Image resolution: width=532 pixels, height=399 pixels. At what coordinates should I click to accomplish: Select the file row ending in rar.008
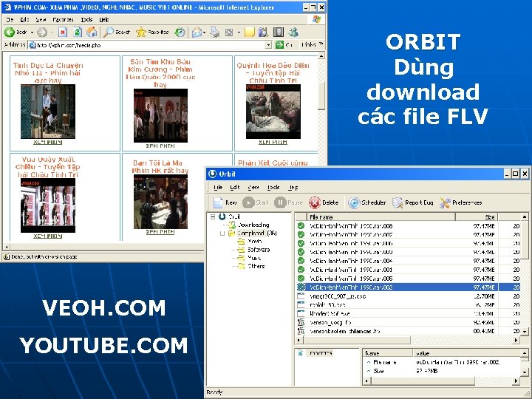click(x=408, y=226)
